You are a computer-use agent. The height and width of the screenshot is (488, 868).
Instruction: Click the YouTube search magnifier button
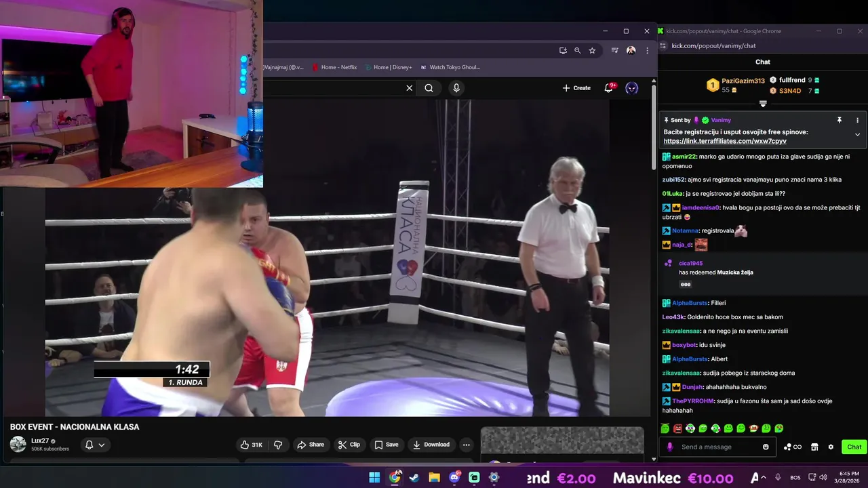coord(429,88)
